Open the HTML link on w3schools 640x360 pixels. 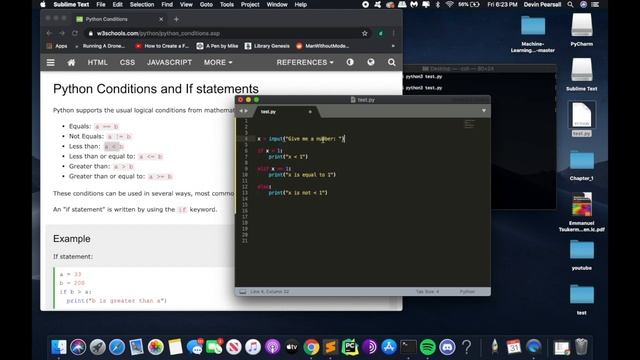tap(98, 62)
